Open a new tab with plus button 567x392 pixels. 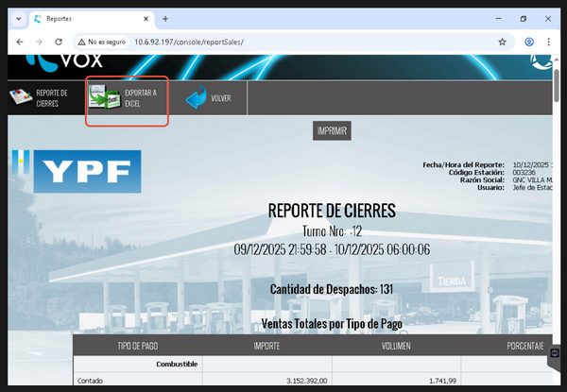point(165,19)
